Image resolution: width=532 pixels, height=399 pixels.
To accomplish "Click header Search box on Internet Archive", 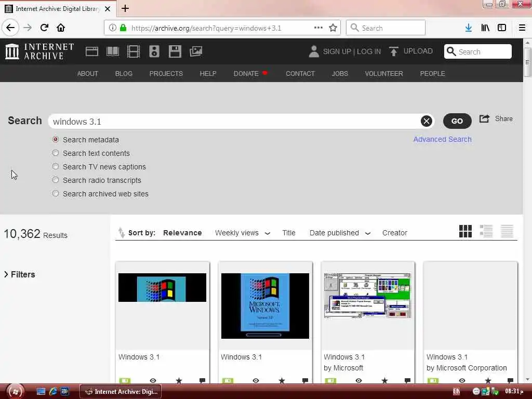I will point(478,51).
